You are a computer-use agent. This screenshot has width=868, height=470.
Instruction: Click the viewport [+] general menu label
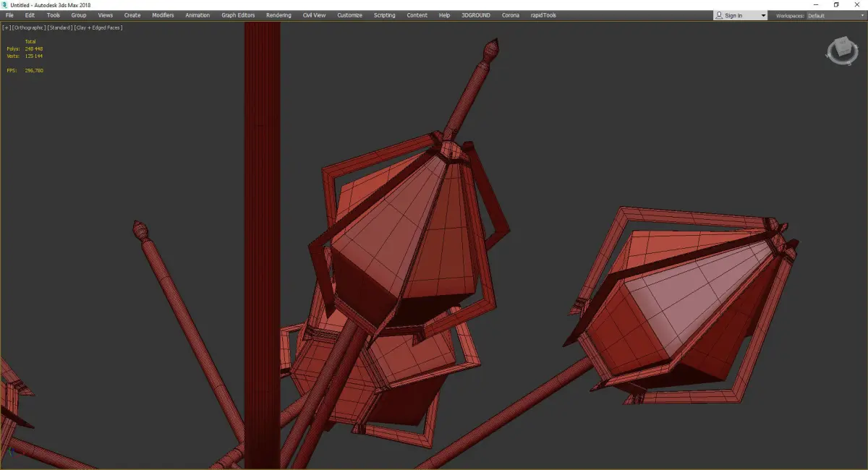(x=7, y=27)
